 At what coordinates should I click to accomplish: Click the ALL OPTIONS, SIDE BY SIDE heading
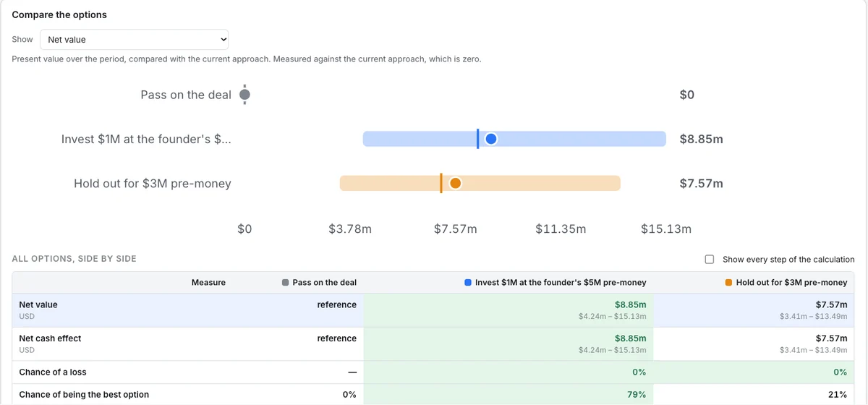click(75, 259)
